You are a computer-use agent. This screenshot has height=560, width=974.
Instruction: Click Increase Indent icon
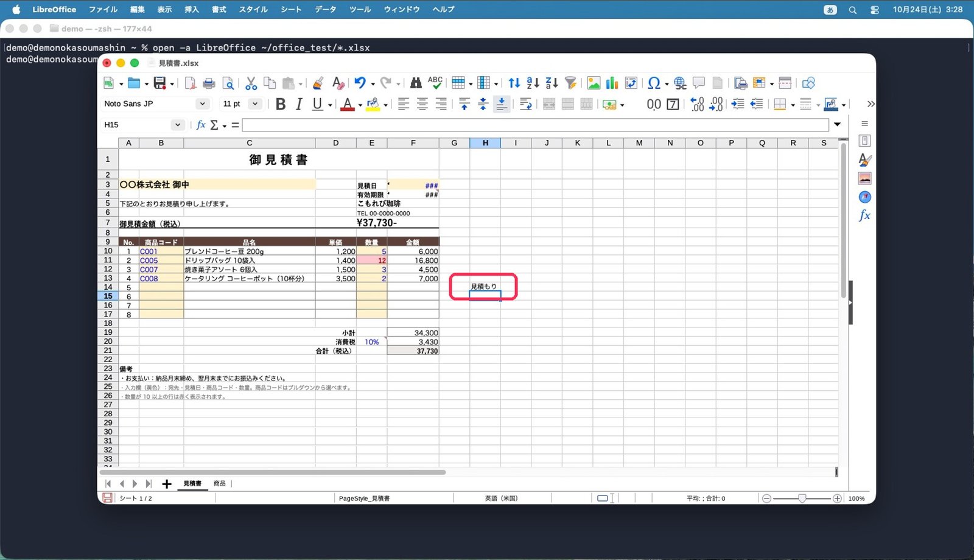738,104
